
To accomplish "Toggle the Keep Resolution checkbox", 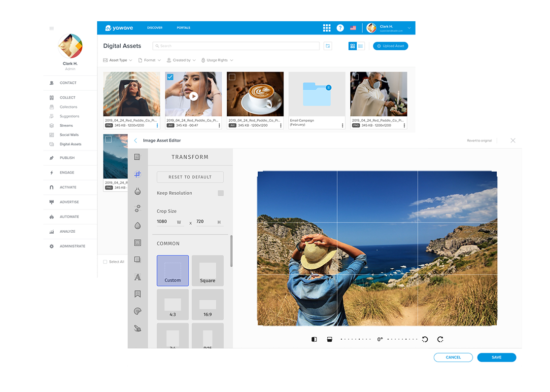I will pyautogui.click(x=221, y=193).
